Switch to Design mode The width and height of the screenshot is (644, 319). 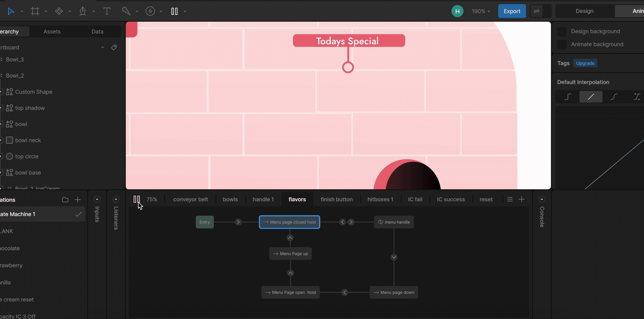tap(584, 11)
